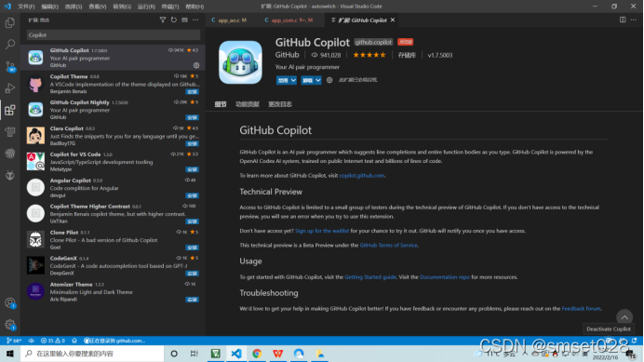Open editor more actions ellipsis
The image size is (644, 362).
[x=634, y=20]
